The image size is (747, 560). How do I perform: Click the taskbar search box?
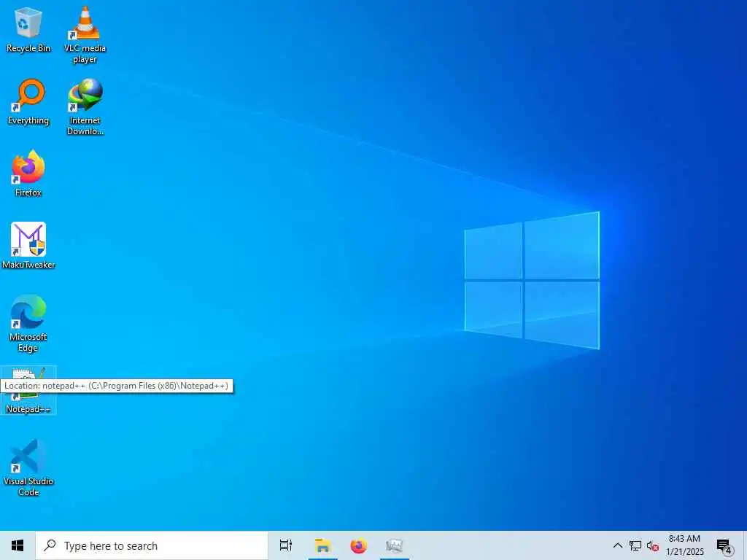(152, 545)
